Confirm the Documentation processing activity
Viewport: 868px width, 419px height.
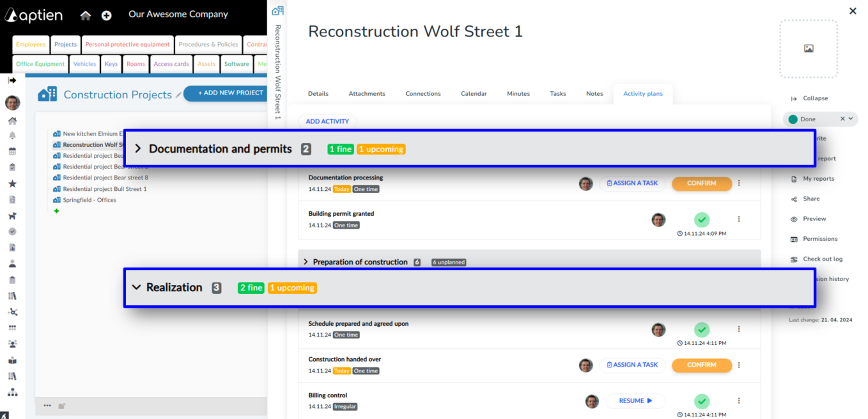tap(702, 183)
